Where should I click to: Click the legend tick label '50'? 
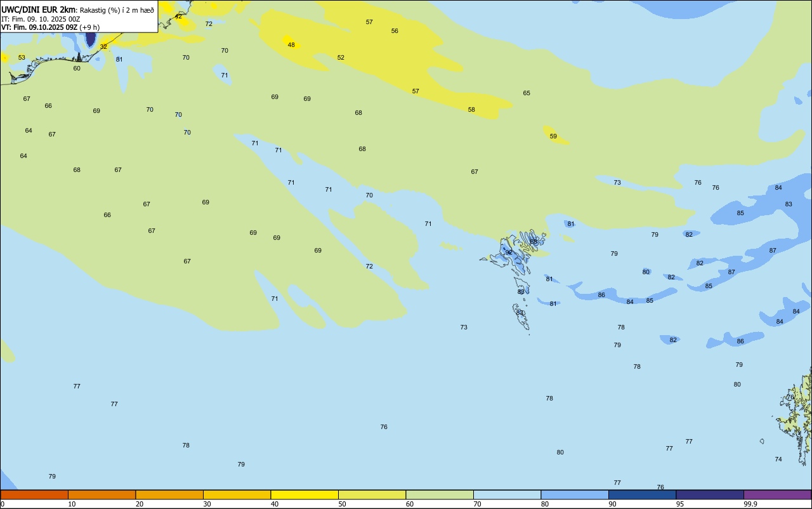pyautogui.click(x=342, y=504)
